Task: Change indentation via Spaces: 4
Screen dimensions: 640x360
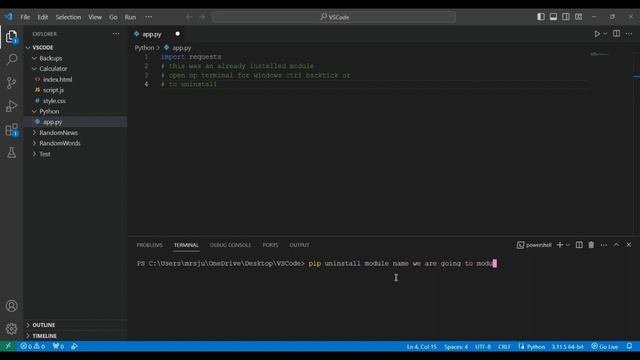Action: (x=456, y=347)
